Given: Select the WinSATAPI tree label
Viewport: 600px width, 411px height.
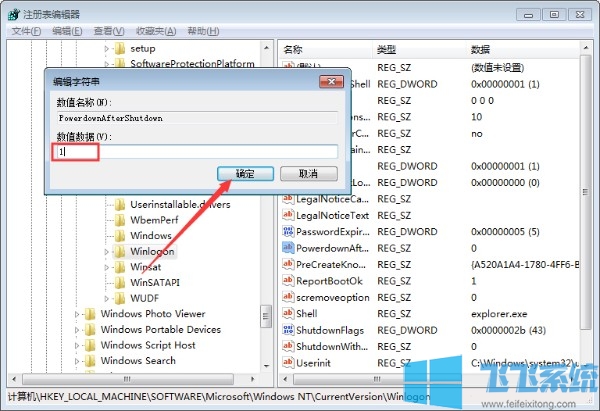Looking at the screenshot, I should tap(155, 283).
